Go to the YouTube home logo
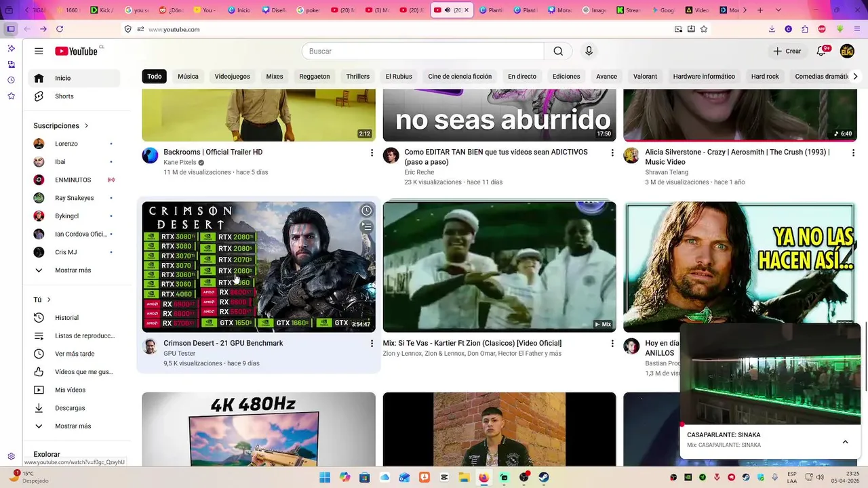This screenshot has height=488, width=868. pos(76,51)
